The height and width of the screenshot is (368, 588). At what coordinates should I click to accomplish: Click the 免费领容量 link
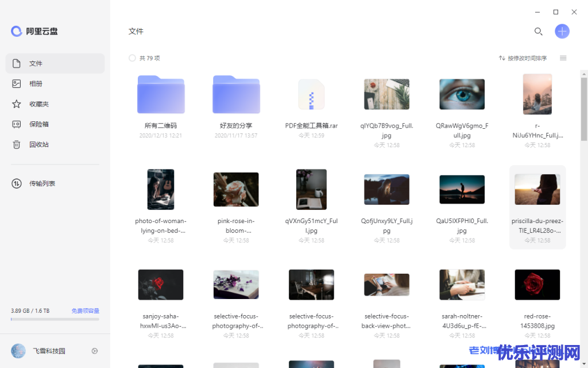[85, 310]
